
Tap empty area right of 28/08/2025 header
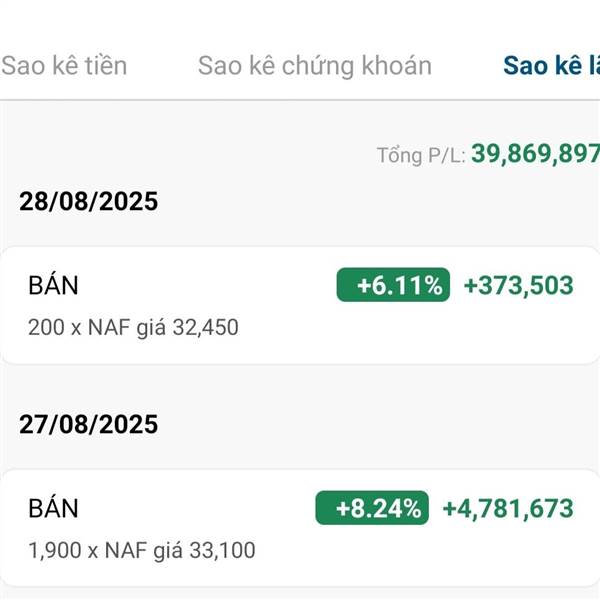coord(379,201)
